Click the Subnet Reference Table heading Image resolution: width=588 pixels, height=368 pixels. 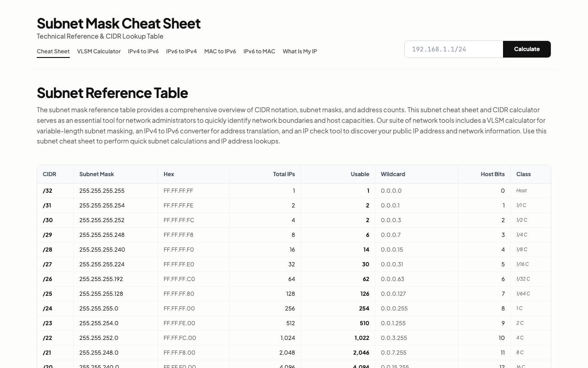tap(113, 93)
